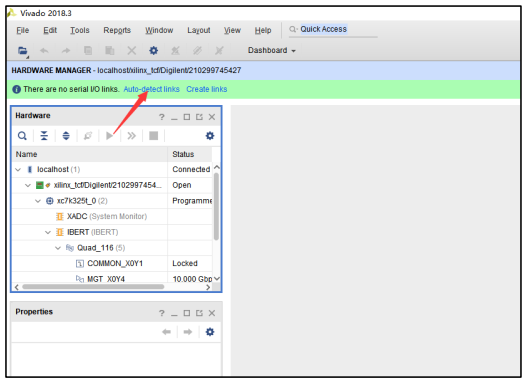
Task: Collapse the Quad_116 node
Action: [58, 248]
